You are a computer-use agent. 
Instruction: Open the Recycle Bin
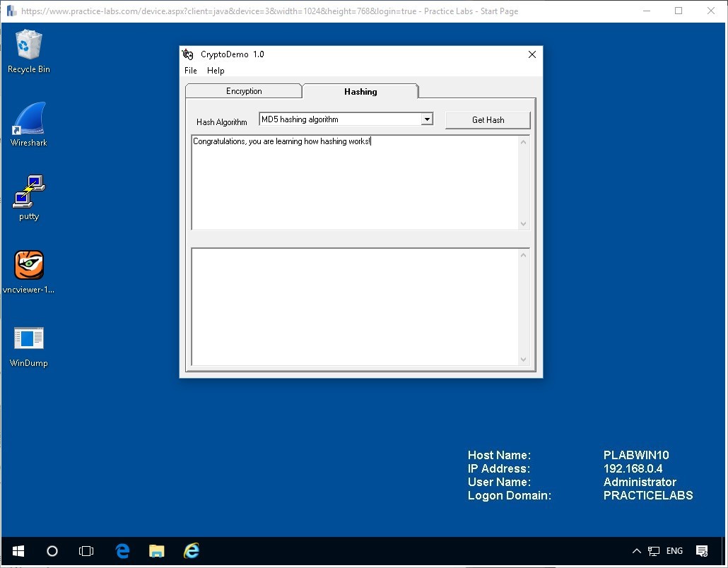pyautogui.click(x=28, y=44)
